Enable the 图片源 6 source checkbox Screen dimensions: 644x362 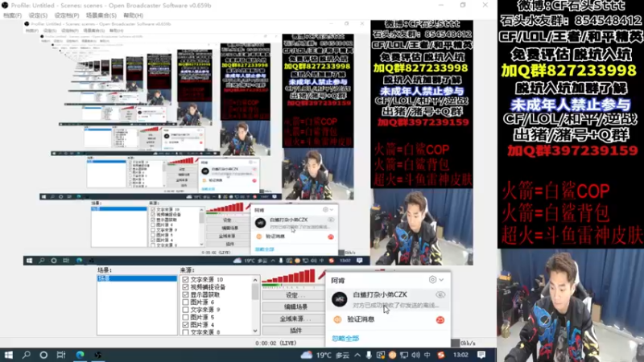[186, 302]
